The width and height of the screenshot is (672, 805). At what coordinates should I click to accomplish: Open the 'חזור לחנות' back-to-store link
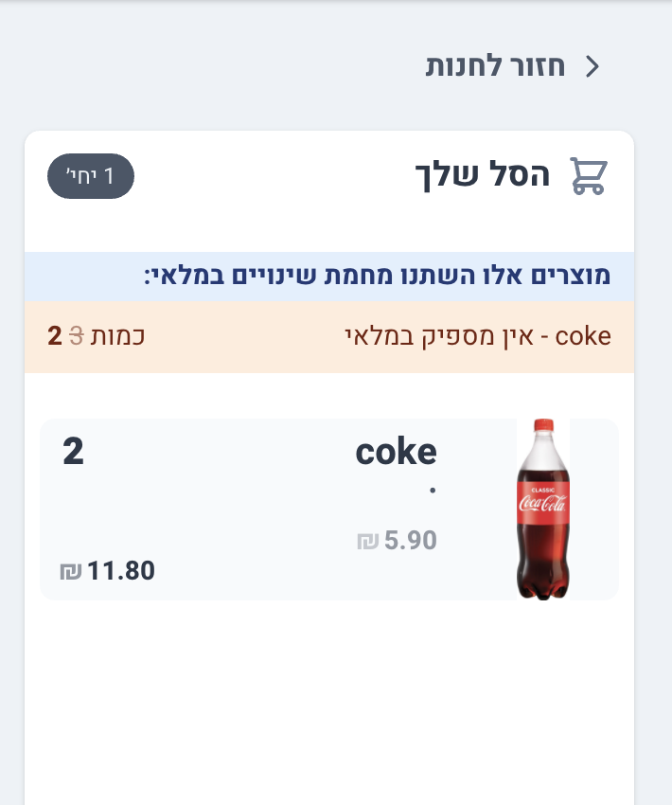(495, 66)
